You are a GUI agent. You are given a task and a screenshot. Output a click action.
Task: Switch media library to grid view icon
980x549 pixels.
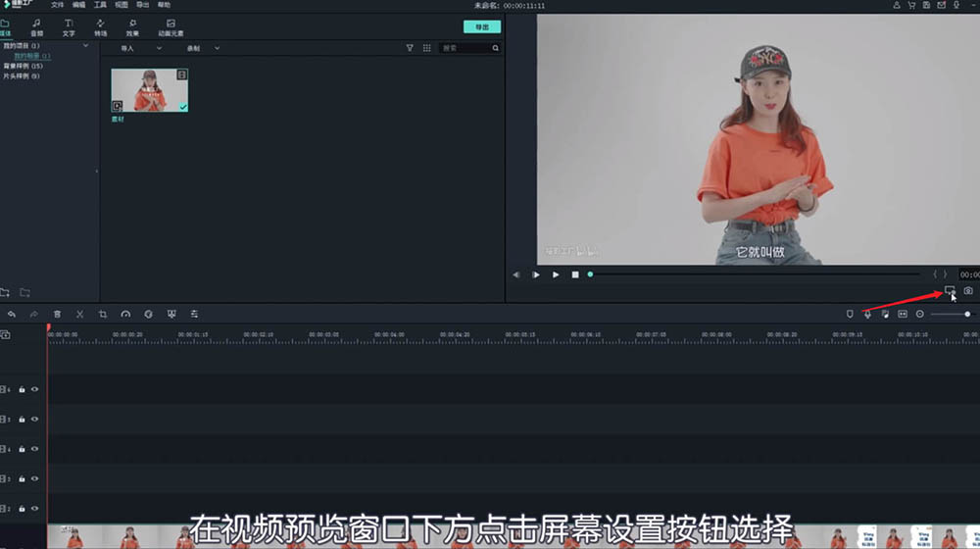426,48
